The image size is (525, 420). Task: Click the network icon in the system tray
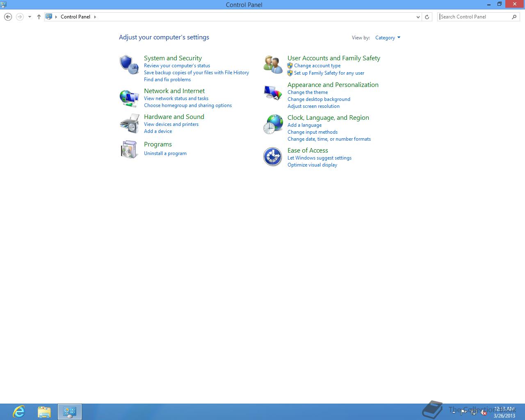474,413
